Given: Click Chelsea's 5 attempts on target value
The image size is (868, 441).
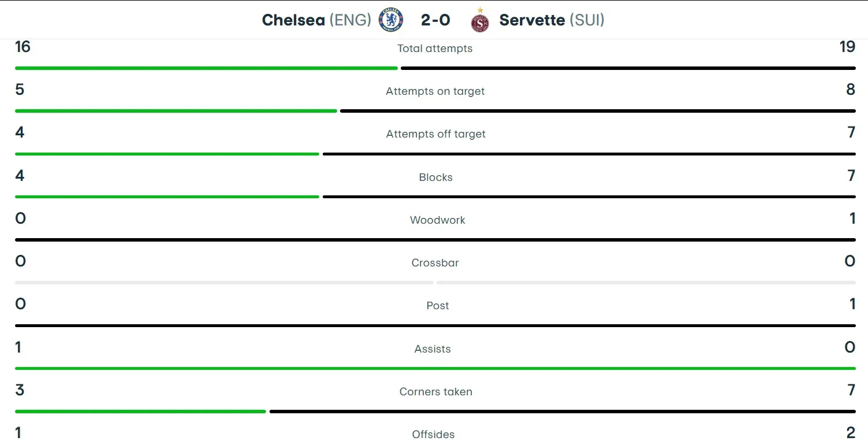Looking at the screenshot, I should pos(20,90).
